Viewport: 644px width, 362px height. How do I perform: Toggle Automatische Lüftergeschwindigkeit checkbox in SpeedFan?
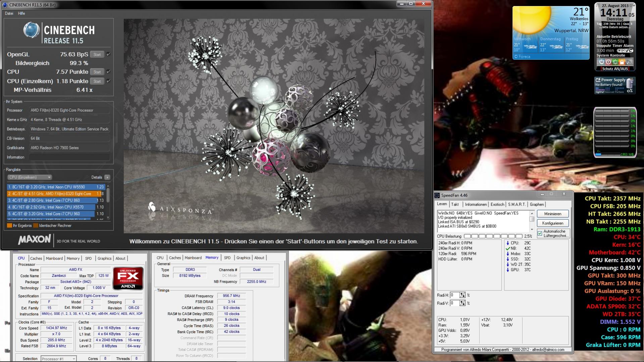(x=540, y=234)
